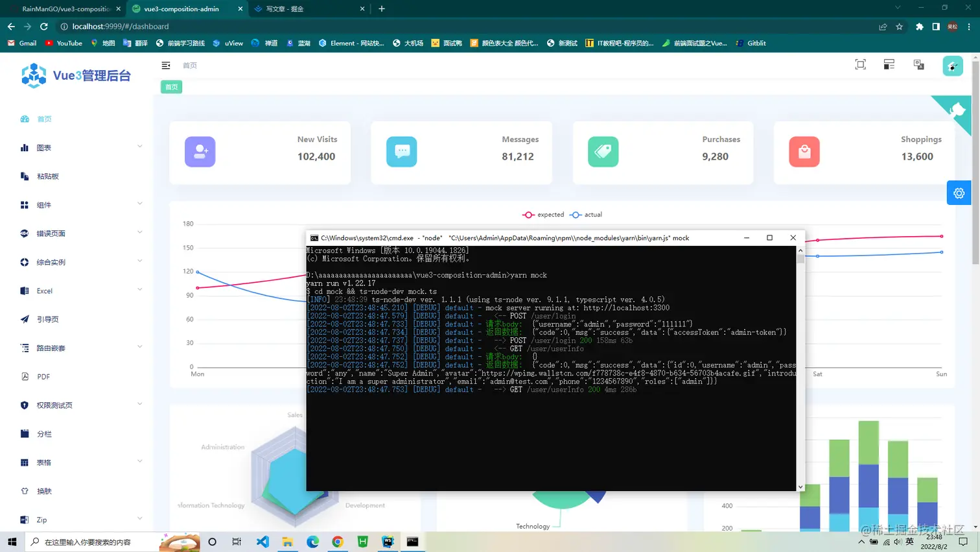Screen dimensions: 980x552
Task: Toggle the browser side panel icon
Action: [936, 27]
